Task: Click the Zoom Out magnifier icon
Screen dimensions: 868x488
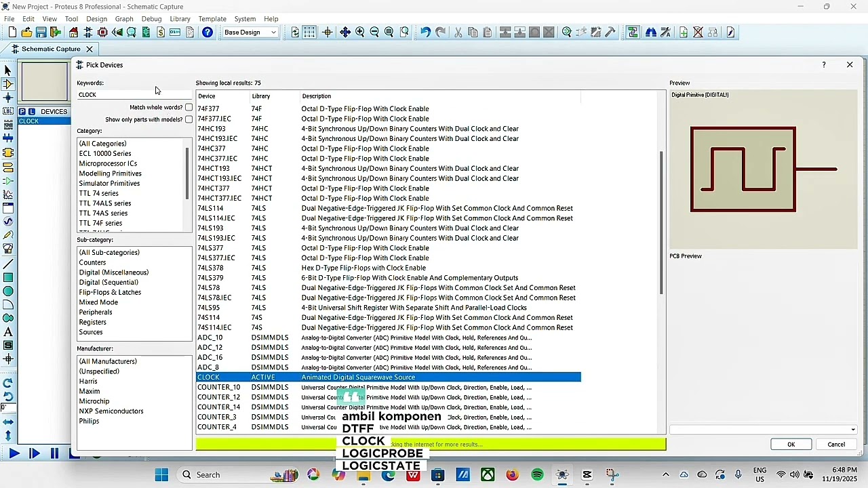Action: [374, 33]
